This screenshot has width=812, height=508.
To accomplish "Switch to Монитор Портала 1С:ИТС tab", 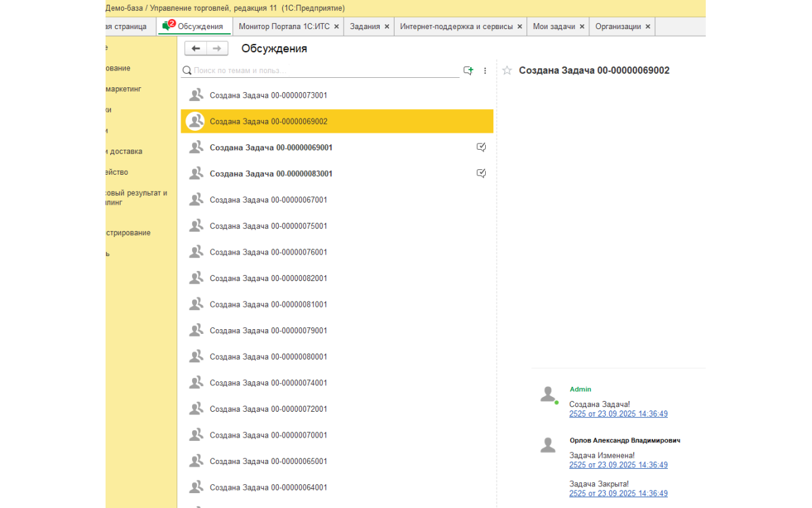I will tap(284, 26).
